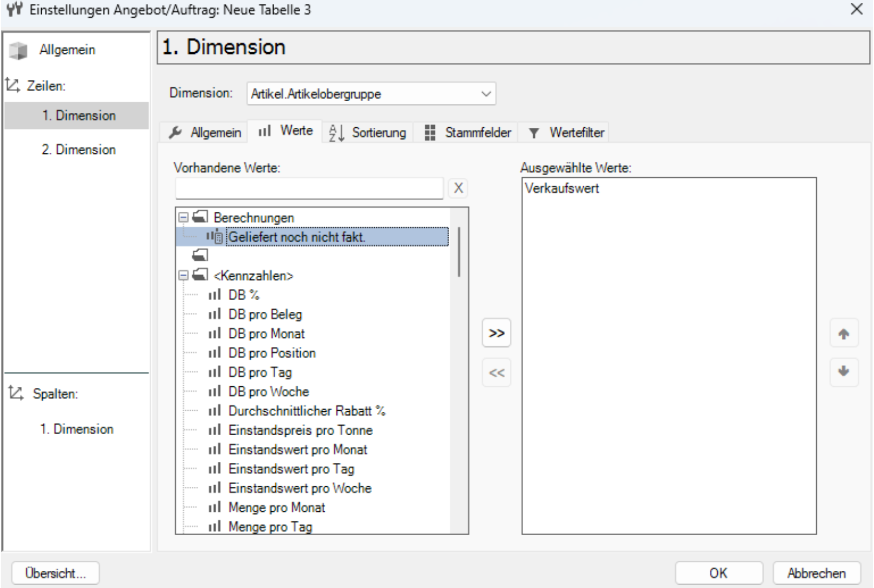Switch to the Werte tab
The height and width of the screenshot is (588, 874).
tap(285, 131)
